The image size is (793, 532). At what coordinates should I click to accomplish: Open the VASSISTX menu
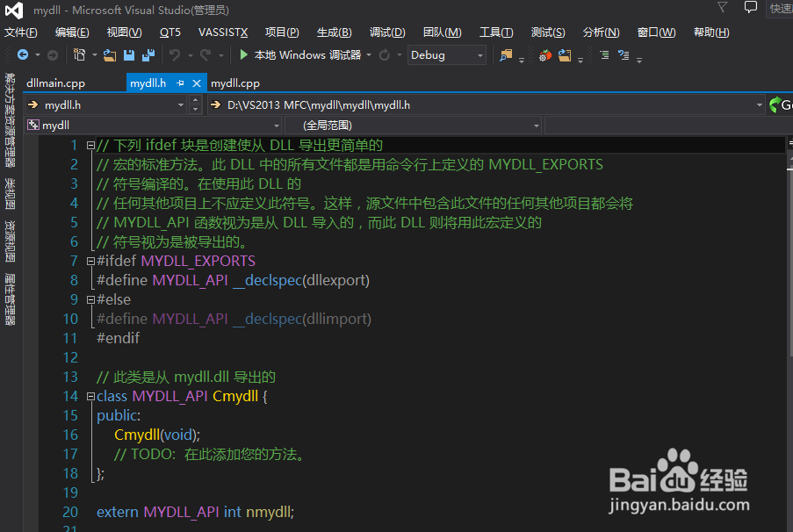coord(223,32)
